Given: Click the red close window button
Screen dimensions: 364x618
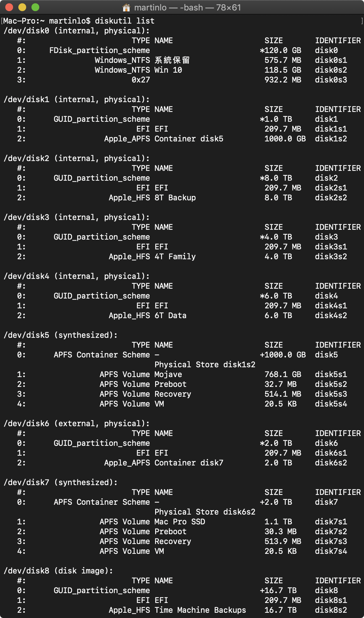Looking at the screenshot, I should pyautogui.click(x=9, y=7).
